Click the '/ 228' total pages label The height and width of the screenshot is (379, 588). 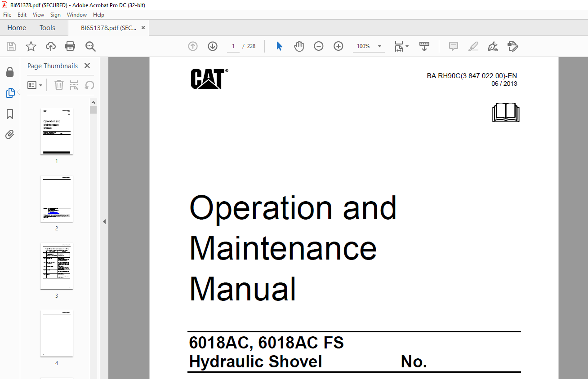[249, 46]
